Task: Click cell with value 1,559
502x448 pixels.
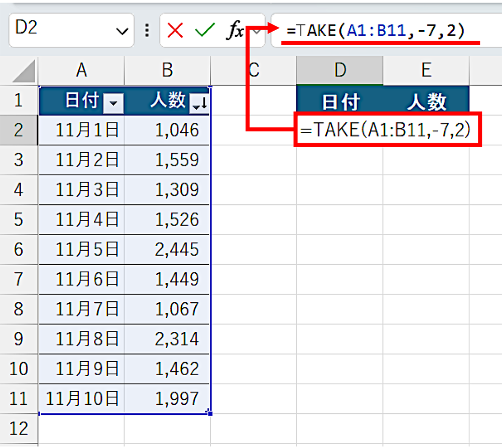Action: [167, 160]
